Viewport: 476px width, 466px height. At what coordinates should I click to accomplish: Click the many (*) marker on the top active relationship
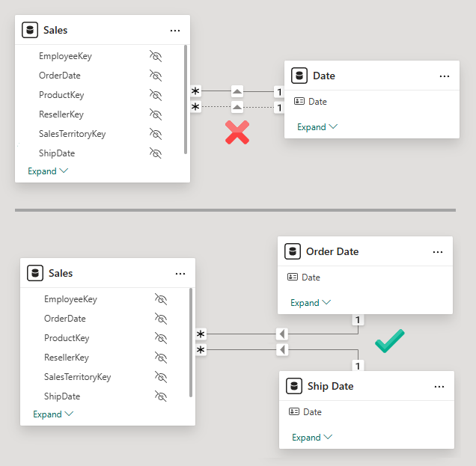pyautogui.click(x=196, y=91)
